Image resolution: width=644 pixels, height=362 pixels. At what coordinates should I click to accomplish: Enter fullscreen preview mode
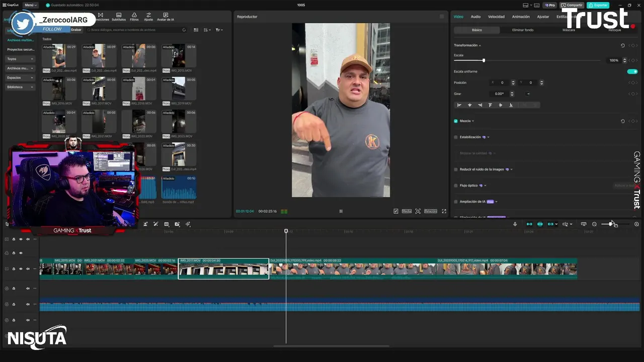pyautogui.click(x=444, y=211)
